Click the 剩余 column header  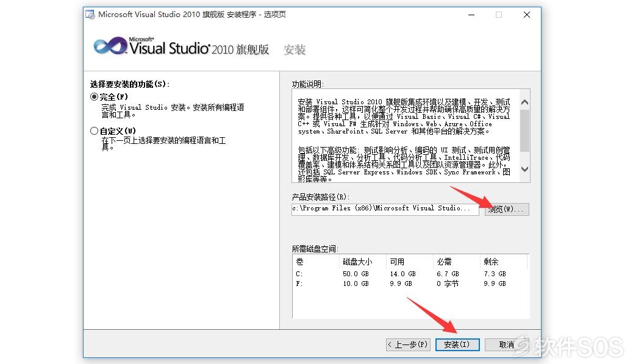tap(504, 262)
